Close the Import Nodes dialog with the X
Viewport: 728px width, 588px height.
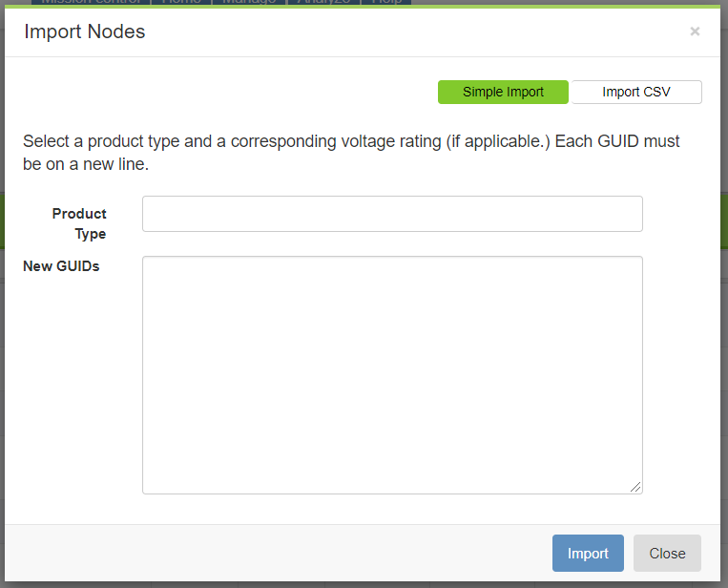tap(695, 31)
